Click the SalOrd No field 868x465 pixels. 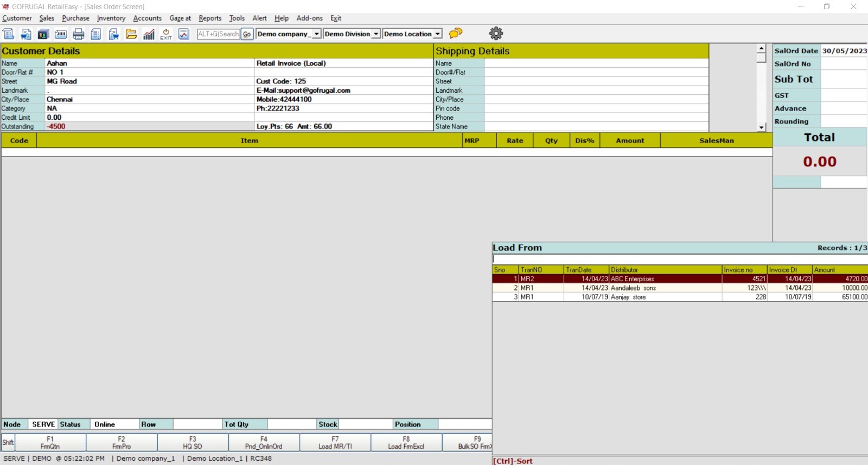click(x=844, y=64)
